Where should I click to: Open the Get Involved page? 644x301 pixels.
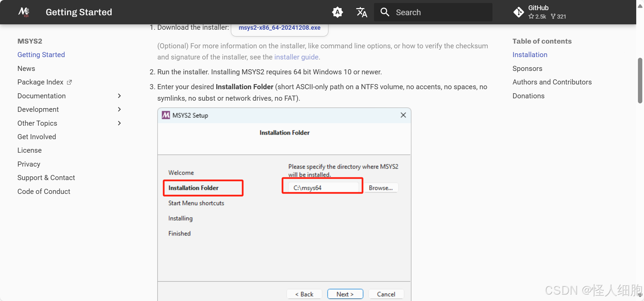click(37, 137)
